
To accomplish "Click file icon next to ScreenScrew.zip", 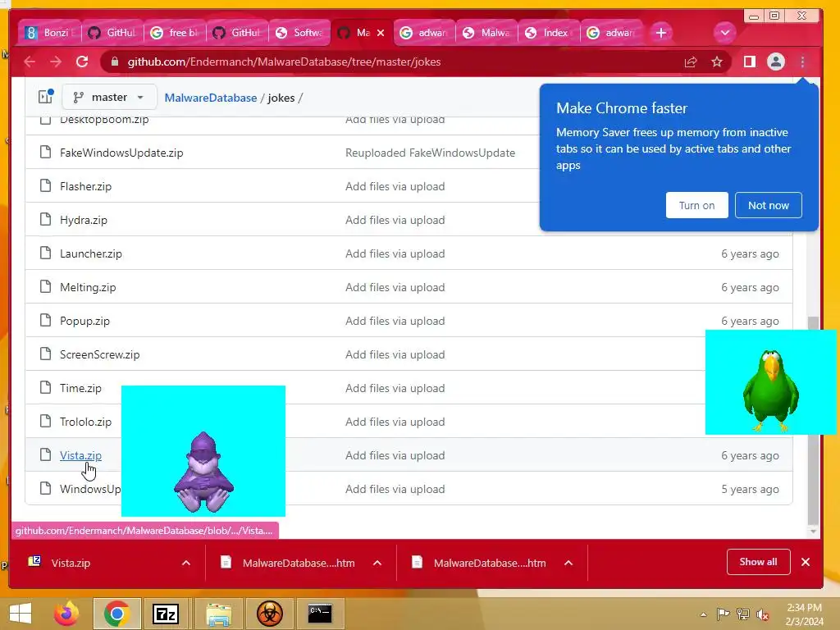I will pyautogui.click(x=46, y=354).
